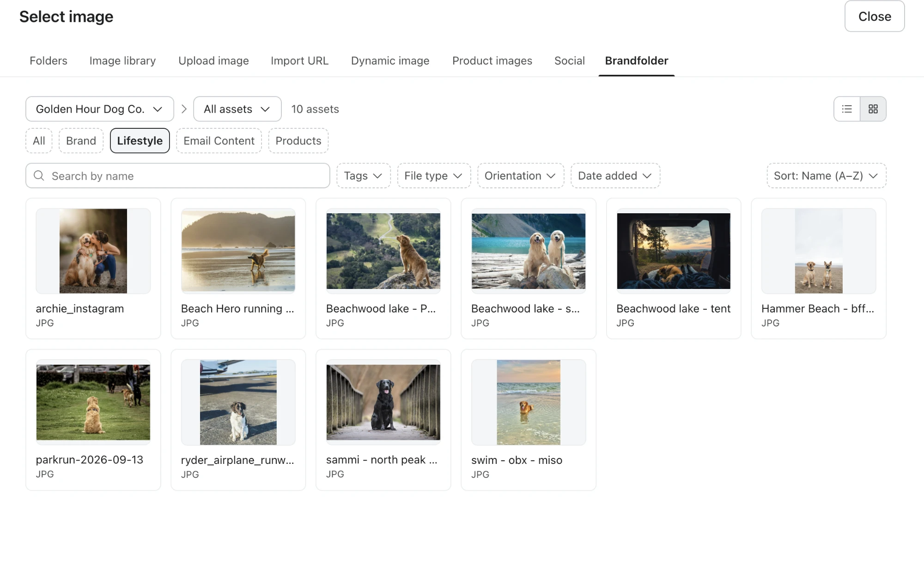Image resolution: width=924 pixels, height=571 pixels.
Task: Select the Hammer Beach - bff image
Action: tap(819, 251)
